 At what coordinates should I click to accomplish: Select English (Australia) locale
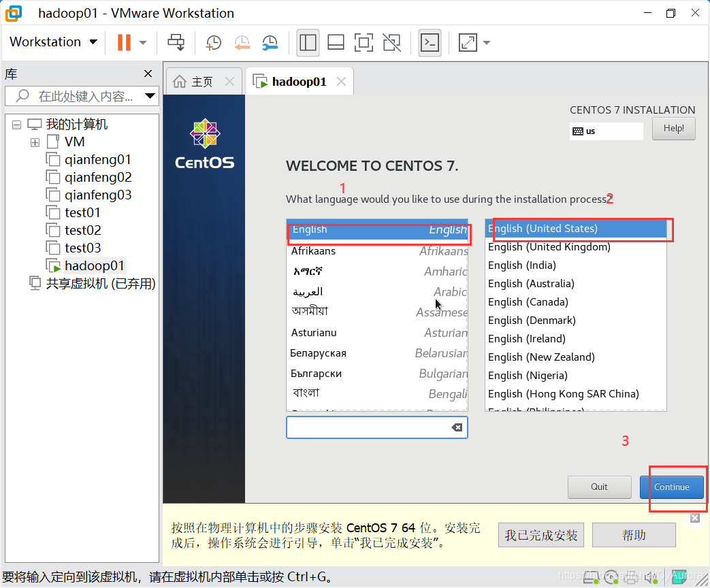[x=575, y=284]
